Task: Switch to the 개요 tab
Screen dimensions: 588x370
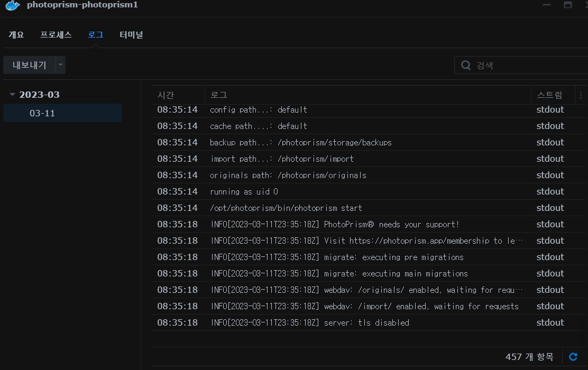Action: (16, 35)
